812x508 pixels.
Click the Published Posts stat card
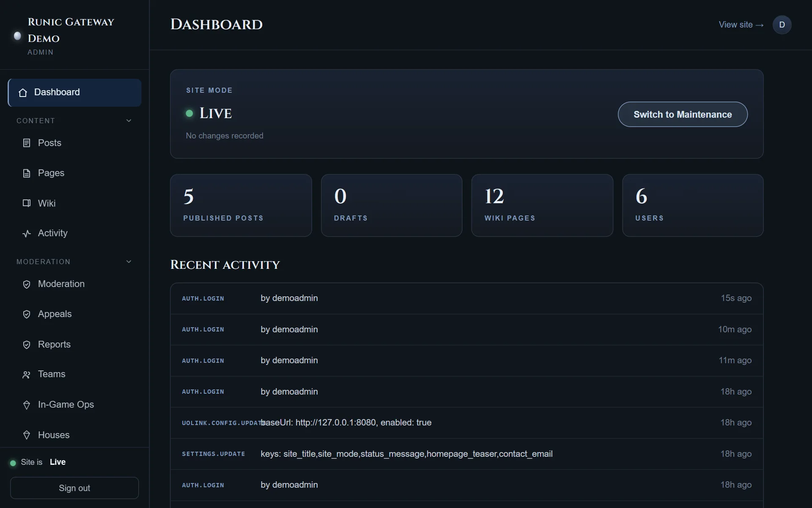[x=241, y=205]
